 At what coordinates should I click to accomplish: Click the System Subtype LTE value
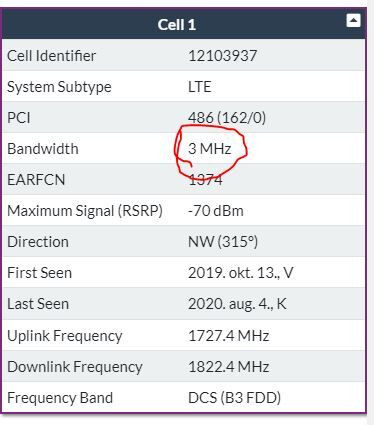tap(199, 87)
